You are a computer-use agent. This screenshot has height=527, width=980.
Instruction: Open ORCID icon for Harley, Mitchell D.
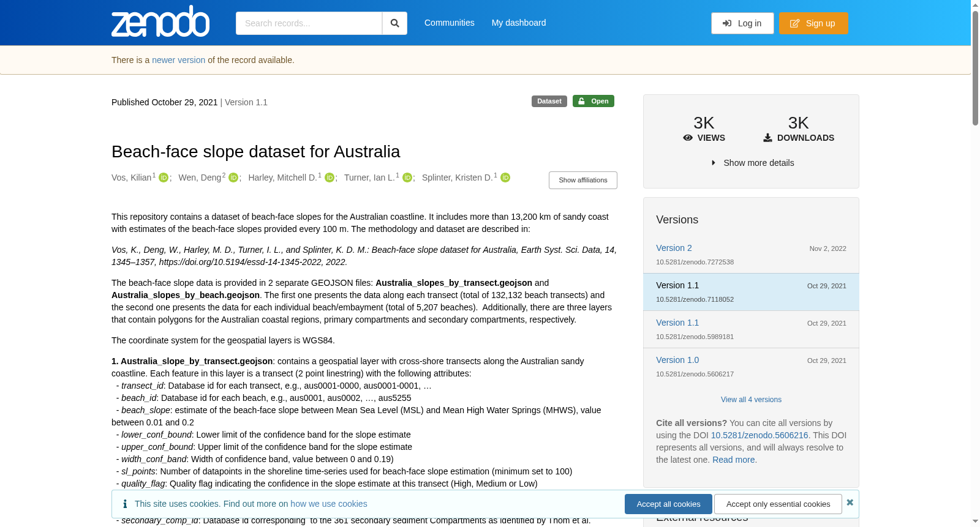(330, 178)
